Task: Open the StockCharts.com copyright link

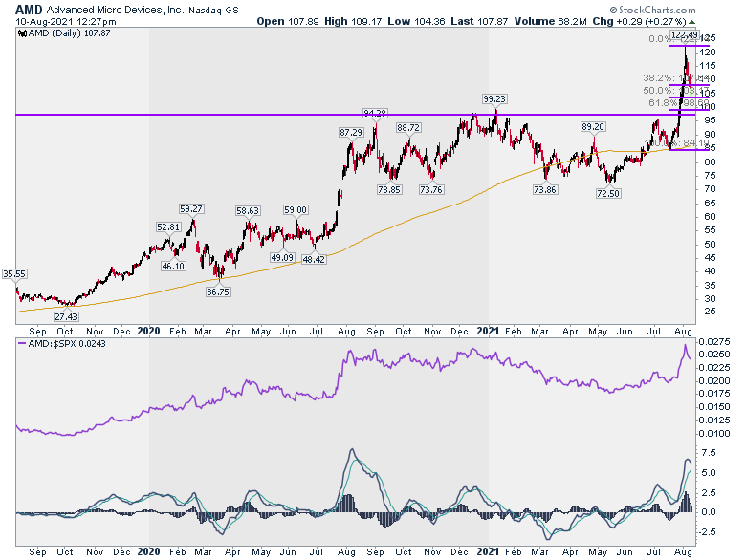Action: [652, 10]
